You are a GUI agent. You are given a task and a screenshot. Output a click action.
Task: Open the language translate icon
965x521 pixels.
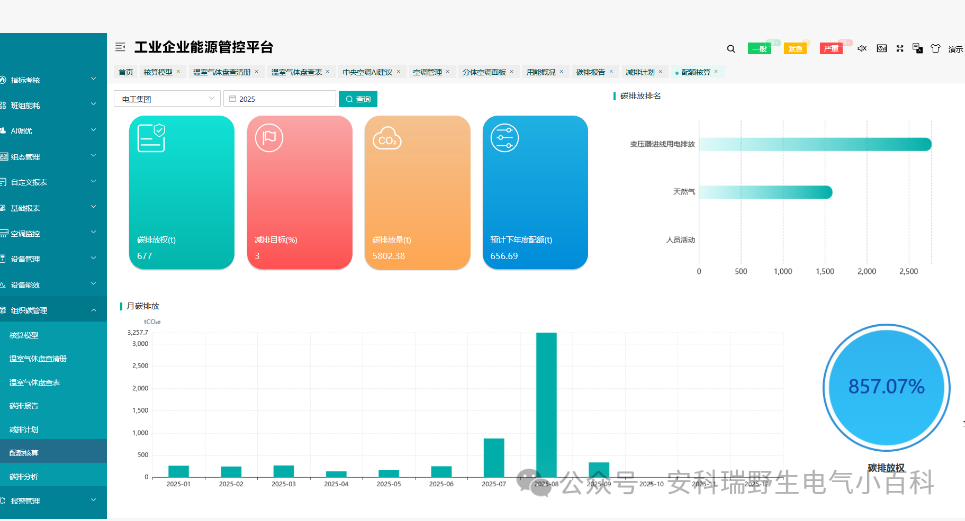point(918,48)
